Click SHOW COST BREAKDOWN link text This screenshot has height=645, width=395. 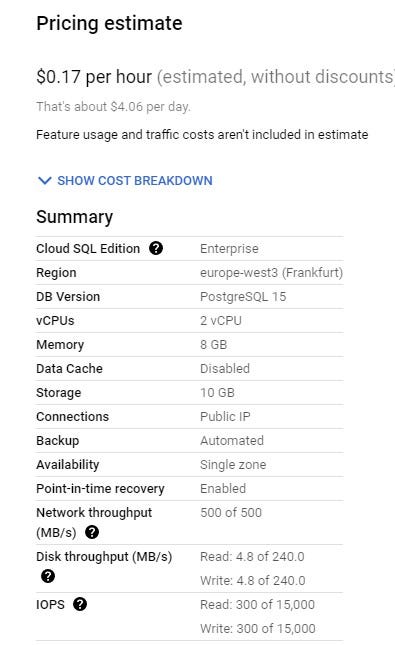pos(135,181)
